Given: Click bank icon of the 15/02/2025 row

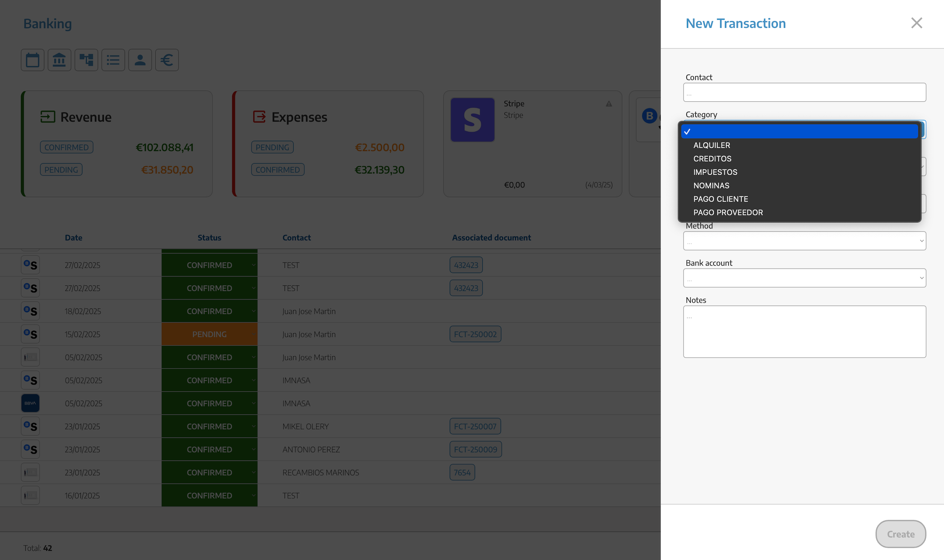Looking at the screenshot, I should pos(30,334).
